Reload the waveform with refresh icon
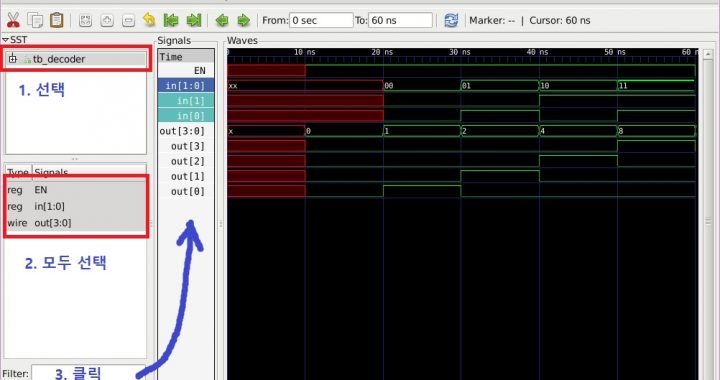This screenshot has width=720, height=380. pyautogui.click(x=451, y=20)
